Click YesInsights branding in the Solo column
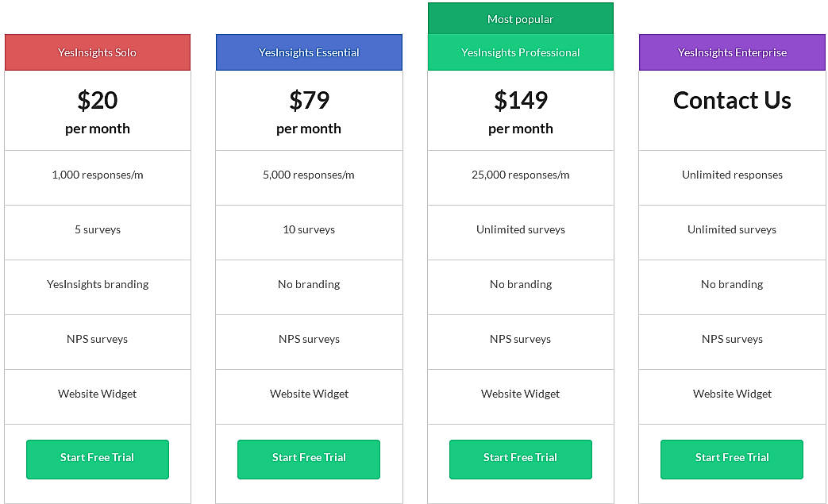Viewport: 828px width, 504px height. pos(97,284)
